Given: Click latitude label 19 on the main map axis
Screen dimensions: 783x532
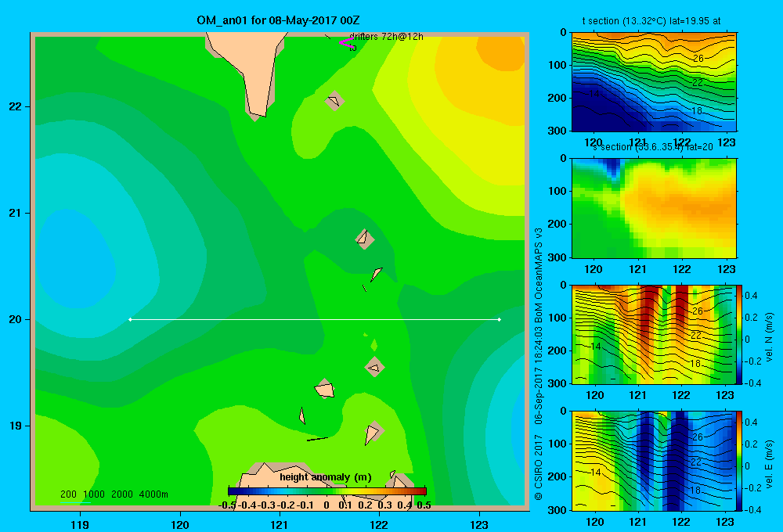Looking at the screenshot, I should tap(16, 426).
